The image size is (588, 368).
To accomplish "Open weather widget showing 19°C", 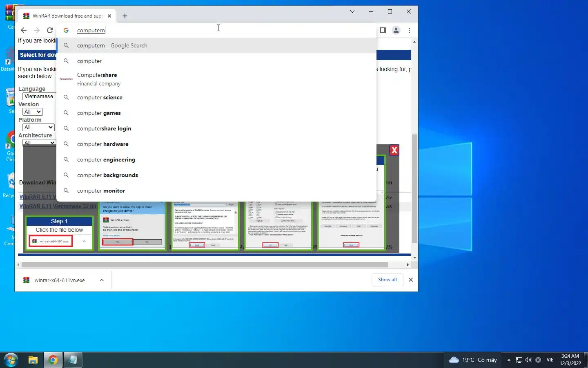I will [x=473, y=360].
